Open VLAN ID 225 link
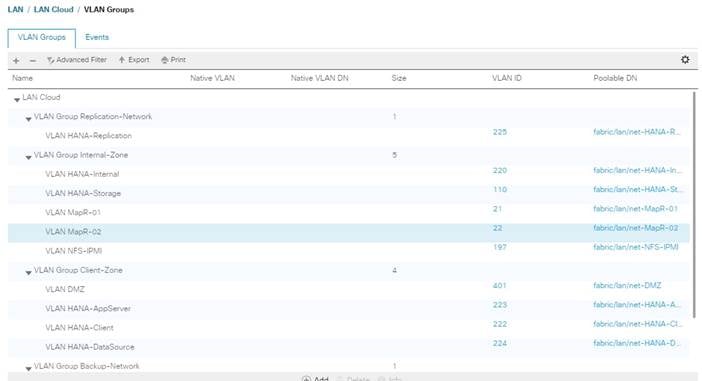This screenshot has height=381, width=702. (x=500, y=132)
